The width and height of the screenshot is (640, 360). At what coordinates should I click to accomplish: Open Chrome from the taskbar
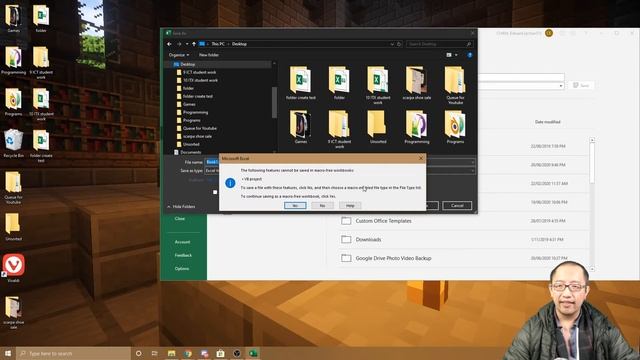188,353
